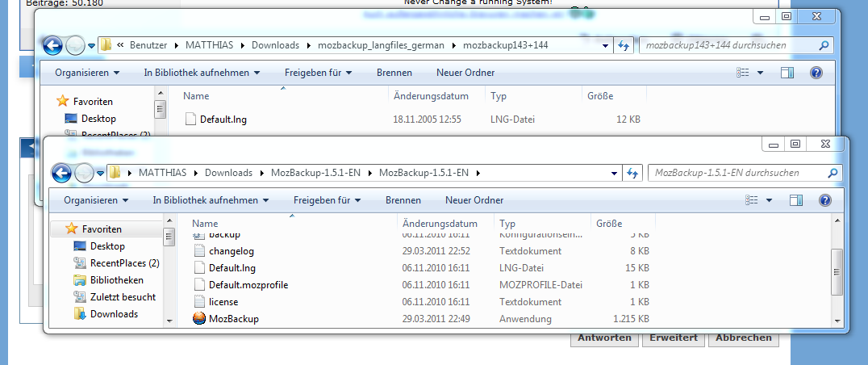Click the Abbrechen button on the webpage
Viewport: 868px width, 365px height.
tap(744, 338)
